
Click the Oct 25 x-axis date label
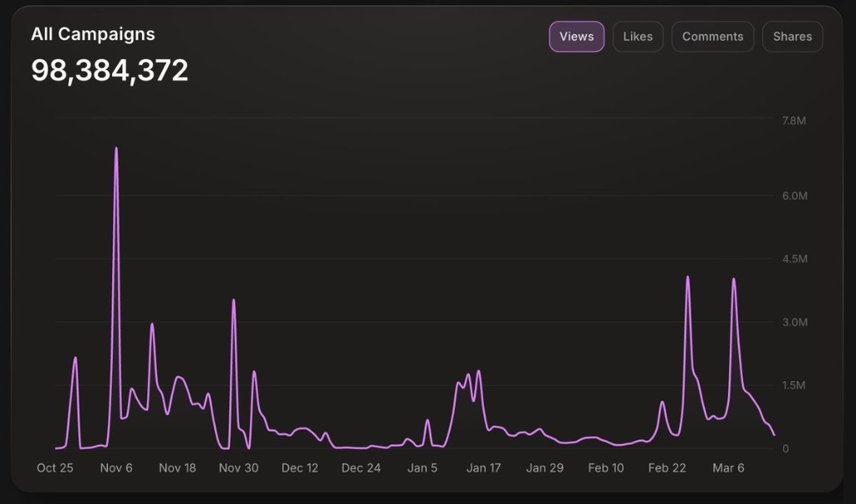55,468
